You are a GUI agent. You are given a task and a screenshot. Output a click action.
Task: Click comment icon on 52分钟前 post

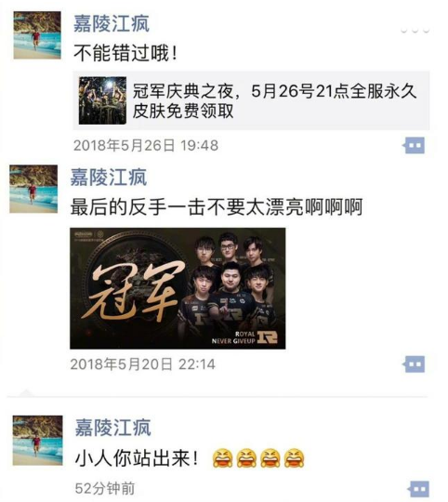pyautogui.click(x=418, y=489)
